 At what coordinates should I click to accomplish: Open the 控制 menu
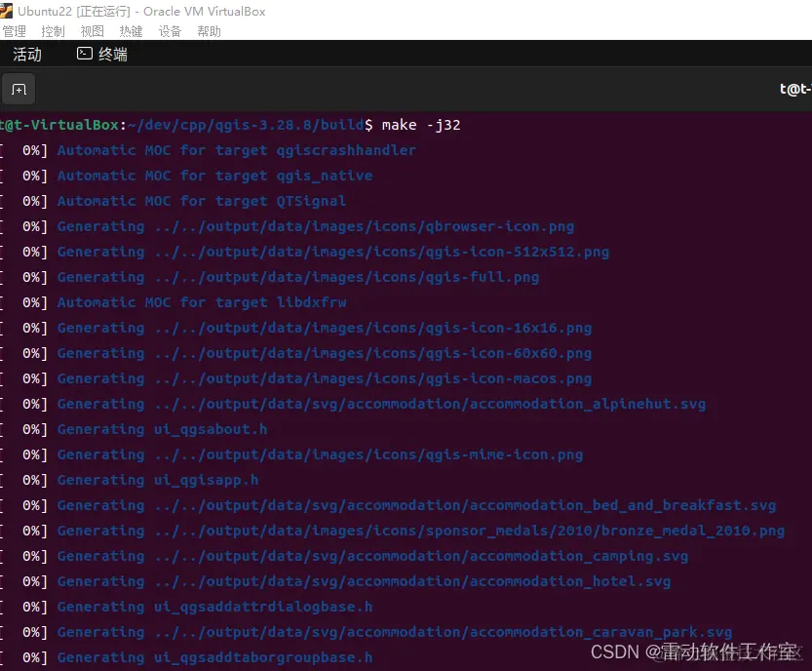click(x=53, y=31)
